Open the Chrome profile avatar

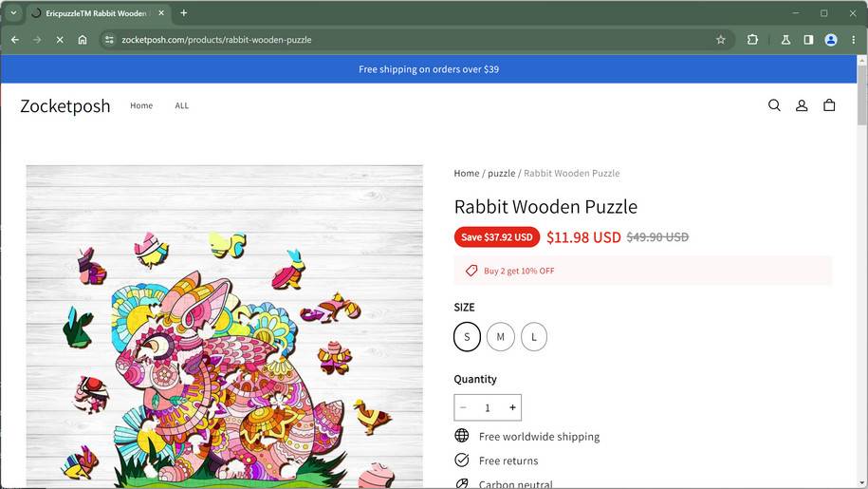[x=831, y=40]
